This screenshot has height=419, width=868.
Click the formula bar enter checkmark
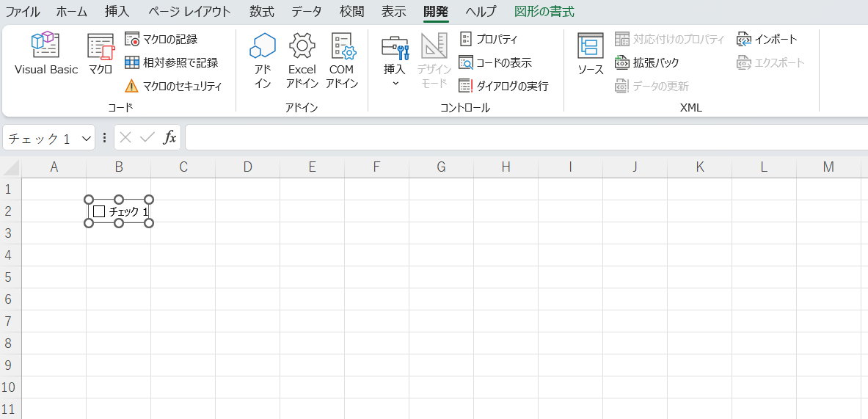point(147,138)
